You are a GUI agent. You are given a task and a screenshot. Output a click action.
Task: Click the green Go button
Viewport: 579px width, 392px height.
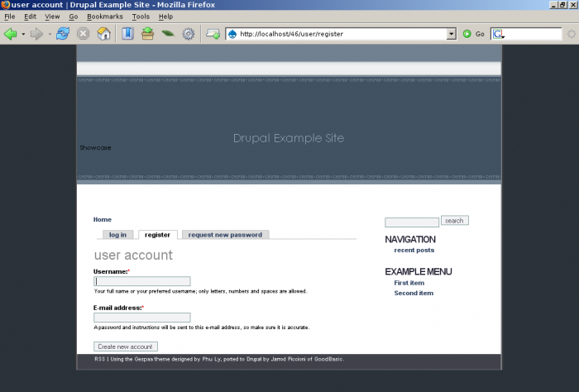click(x=473, y=34)
